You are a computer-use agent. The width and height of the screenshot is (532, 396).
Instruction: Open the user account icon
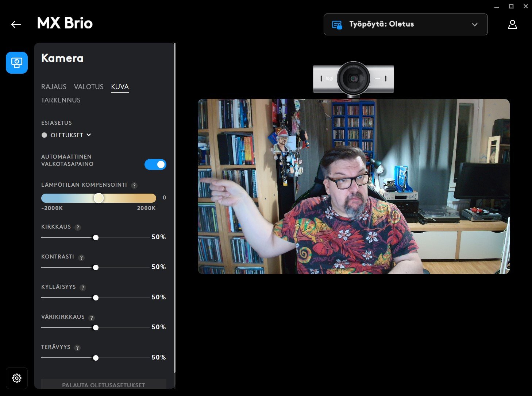[x=512, y=24]
